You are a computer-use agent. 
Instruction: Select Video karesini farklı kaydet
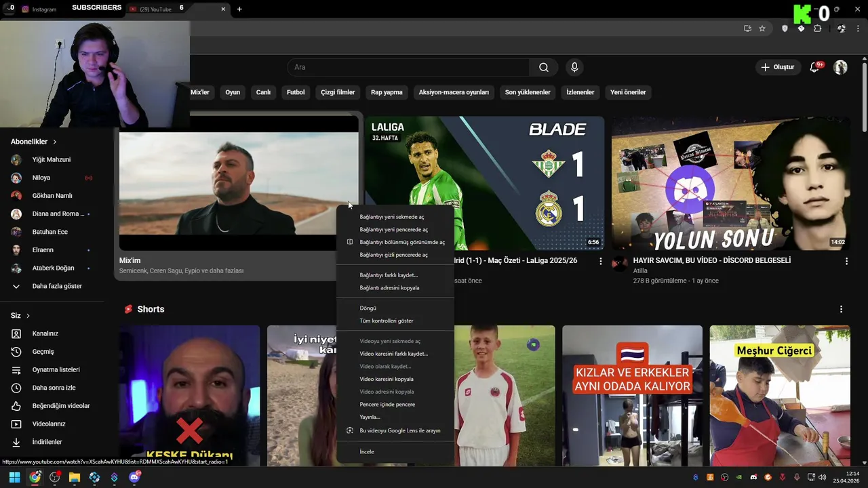[395, 354]
